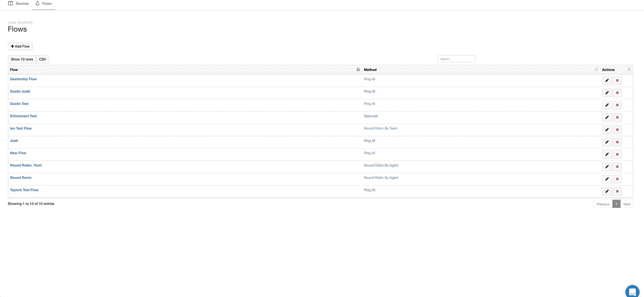Click the Round Robin By Team cell
Viewport: 644px width, 297px height.
click(x=381, y=128)
